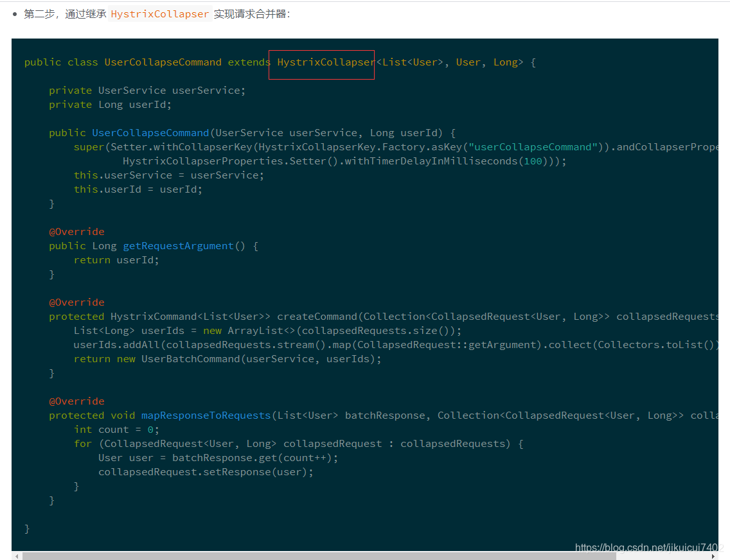Click 'this.userId = userId;' line

pos(138,189)
